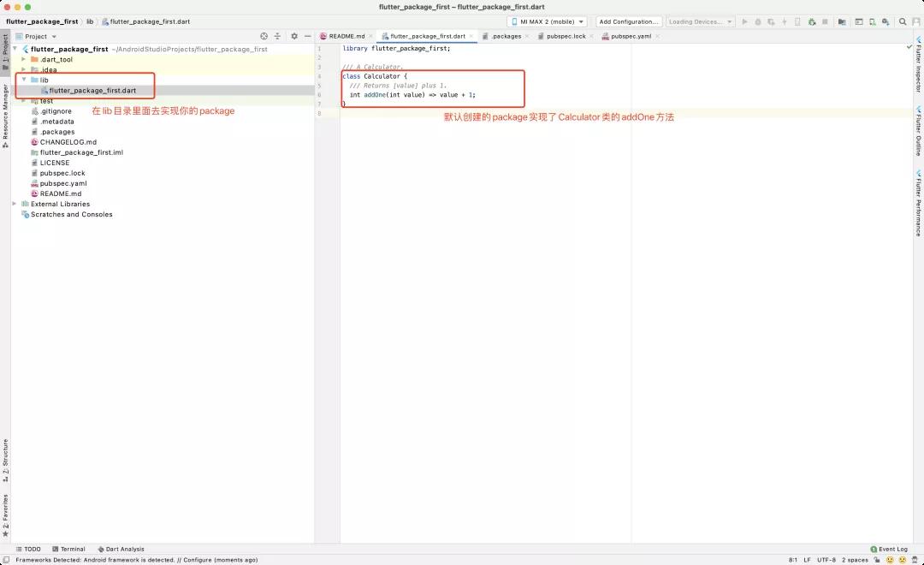Open the MI MAX 2 device dropdown

tap(547, 21)
